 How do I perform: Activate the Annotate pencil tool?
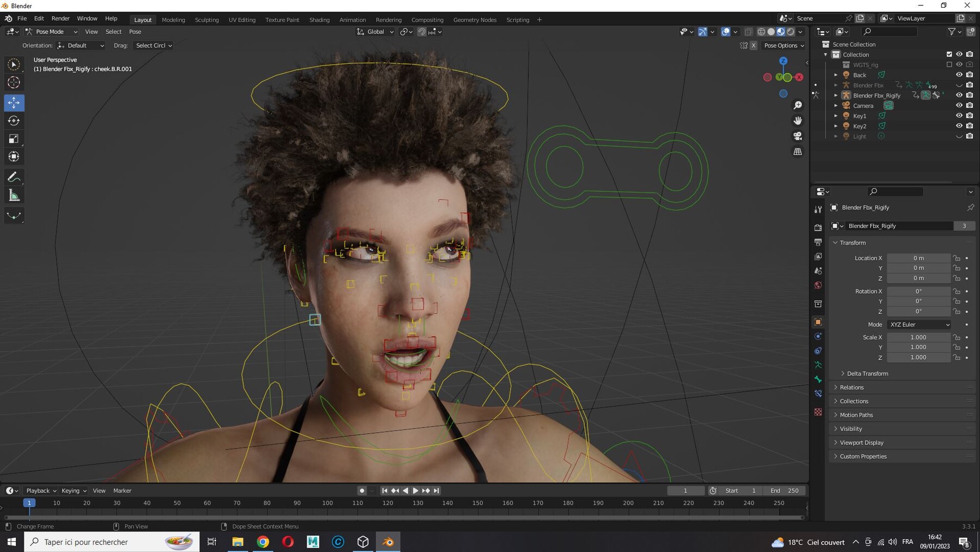tap(14, 177)
